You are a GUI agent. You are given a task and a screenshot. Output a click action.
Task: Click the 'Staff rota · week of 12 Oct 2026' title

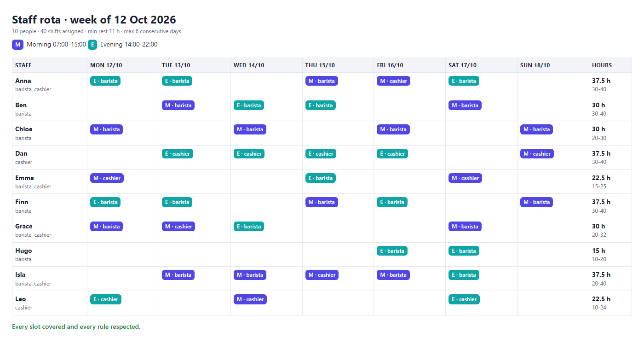[94, 20]
